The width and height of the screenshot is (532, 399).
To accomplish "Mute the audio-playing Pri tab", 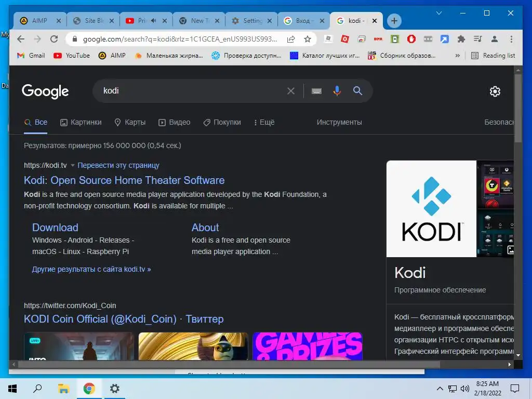I will pyautogui.click(x=154, y=21).
